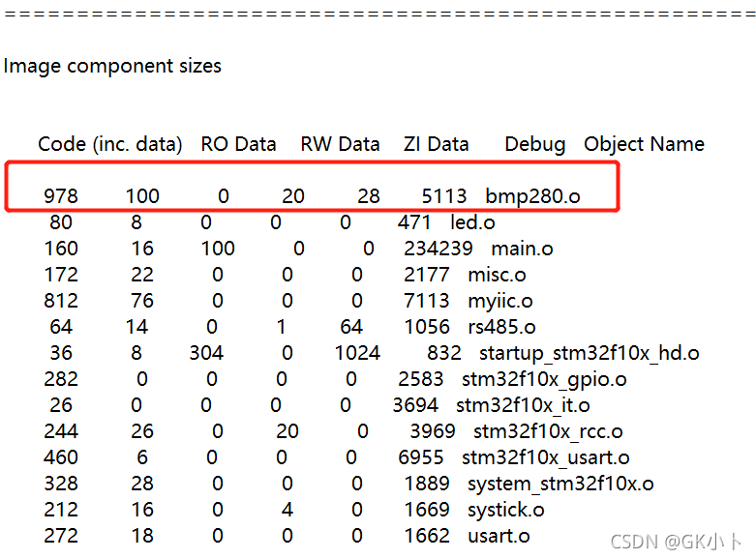
Task: Click the ZI Data value 1024
Action: pos(357,353)
